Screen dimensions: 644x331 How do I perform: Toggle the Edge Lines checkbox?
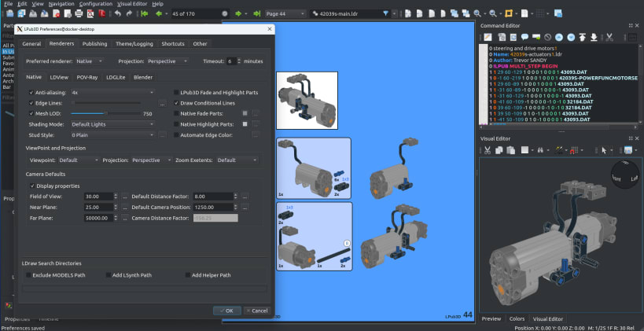click(30, 103)
